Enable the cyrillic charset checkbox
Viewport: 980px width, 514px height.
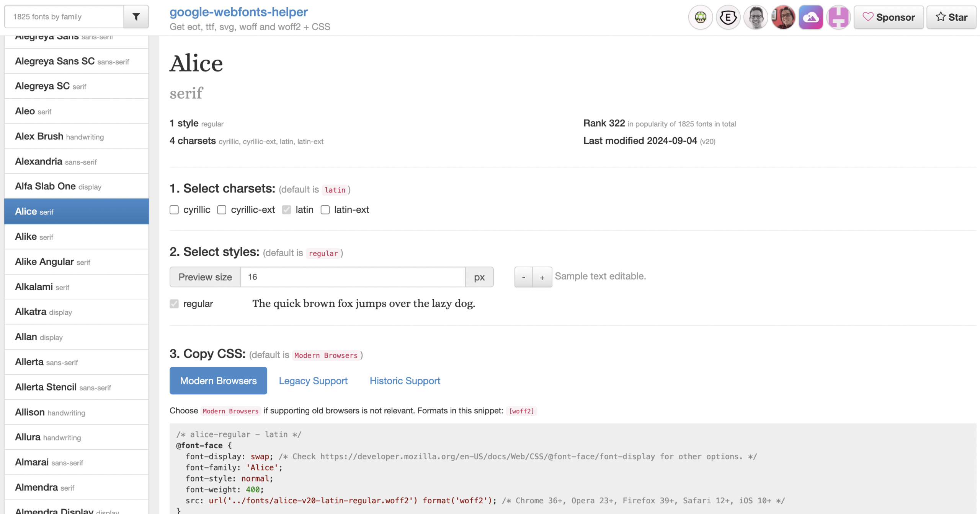[174, 210]
